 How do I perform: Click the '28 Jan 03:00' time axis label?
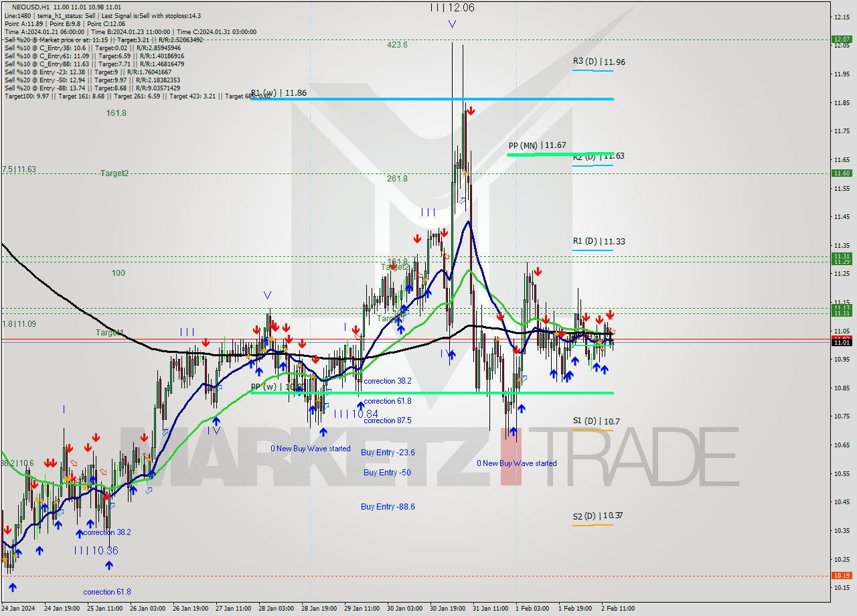277,609
